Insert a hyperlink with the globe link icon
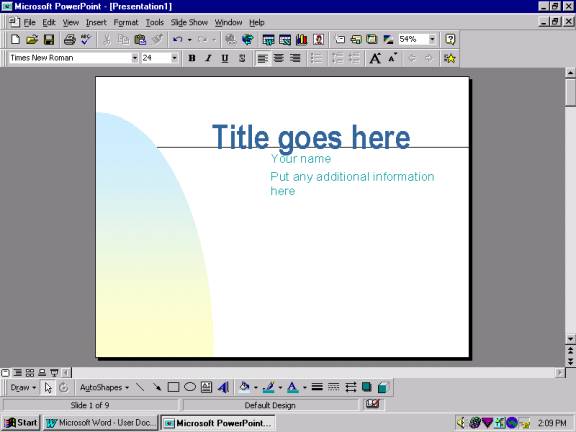This screenshot has height=432, width=576. [x=231, y=39]
